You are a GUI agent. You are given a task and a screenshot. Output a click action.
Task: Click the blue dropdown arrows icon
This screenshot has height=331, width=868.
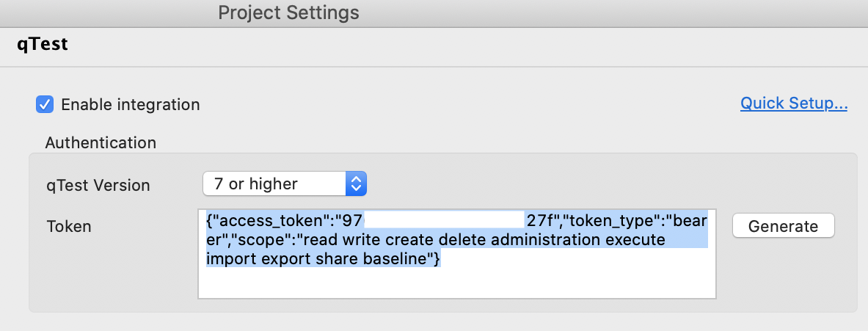point(356,184)
